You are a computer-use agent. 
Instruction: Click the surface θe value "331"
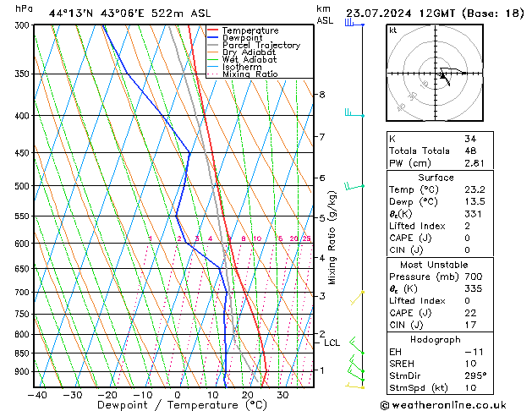coord(473,214)
